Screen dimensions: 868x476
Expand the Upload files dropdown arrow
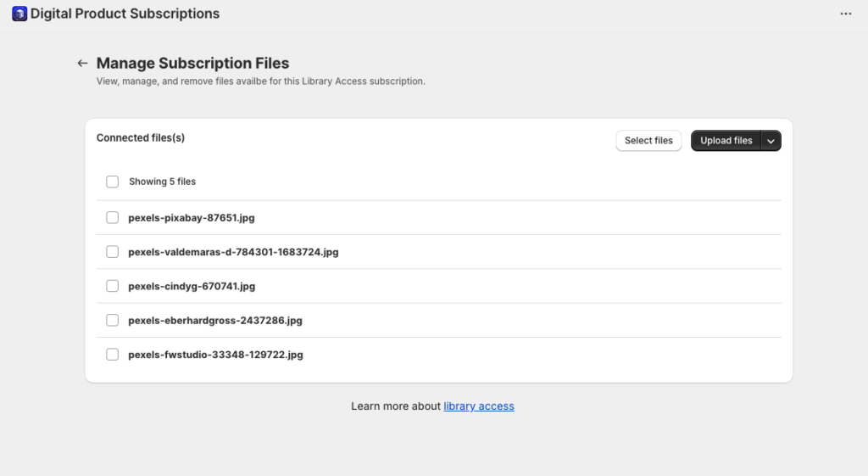coord(771,141)
